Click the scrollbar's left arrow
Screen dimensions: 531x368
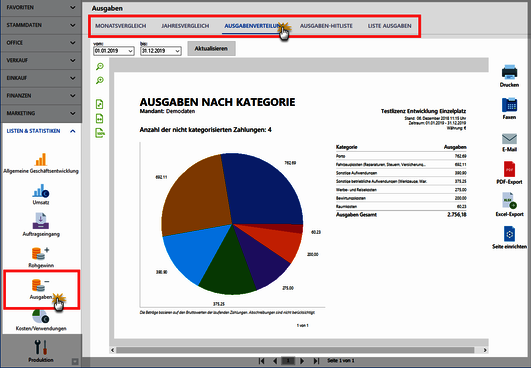point(112,350)
